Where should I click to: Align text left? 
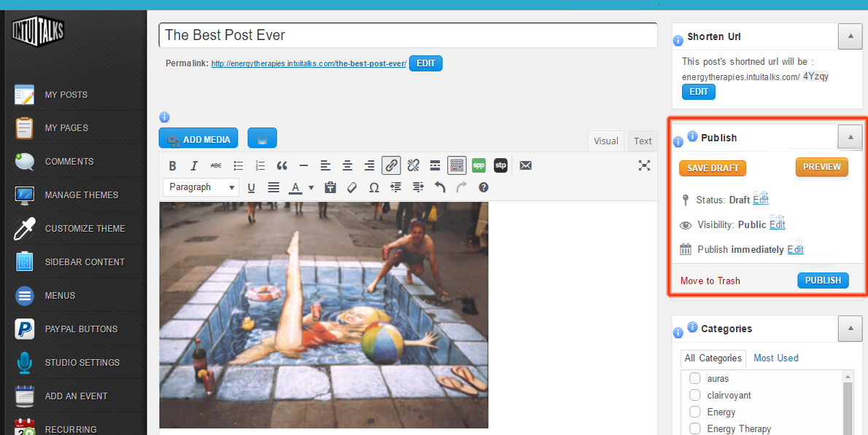coord(325,165)
